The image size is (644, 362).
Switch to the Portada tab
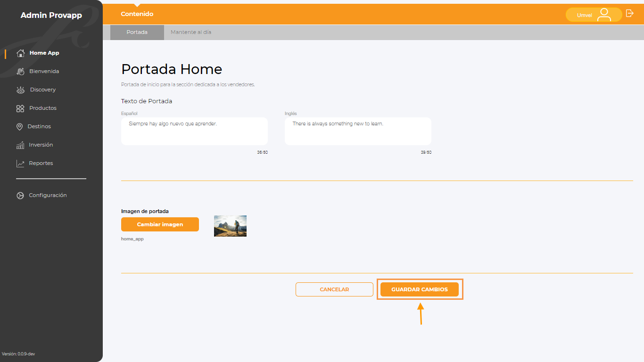click(137, 32)
